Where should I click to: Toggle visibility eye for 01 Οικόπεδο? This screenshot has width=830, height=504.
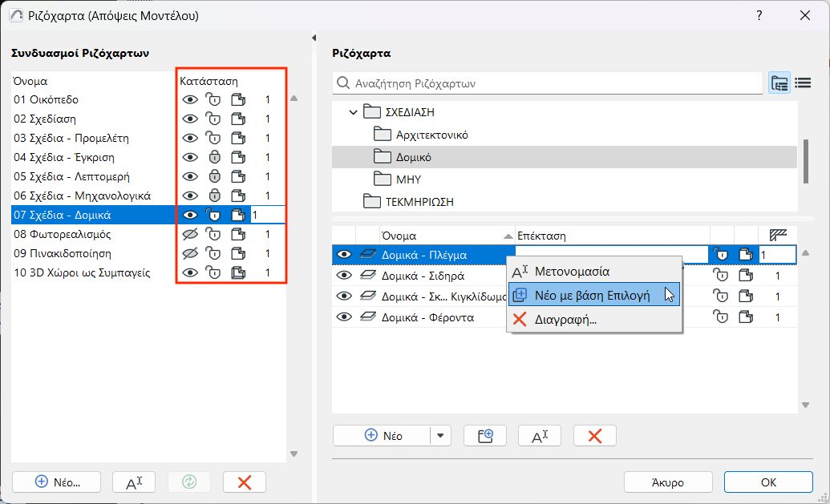click(190, 99)
